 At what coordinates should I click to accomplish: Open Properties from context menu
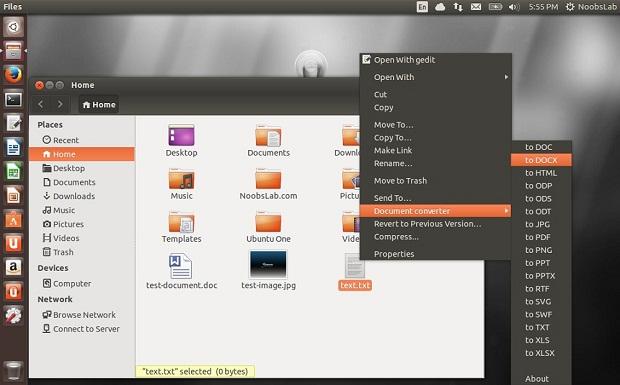tap(435, 254)
